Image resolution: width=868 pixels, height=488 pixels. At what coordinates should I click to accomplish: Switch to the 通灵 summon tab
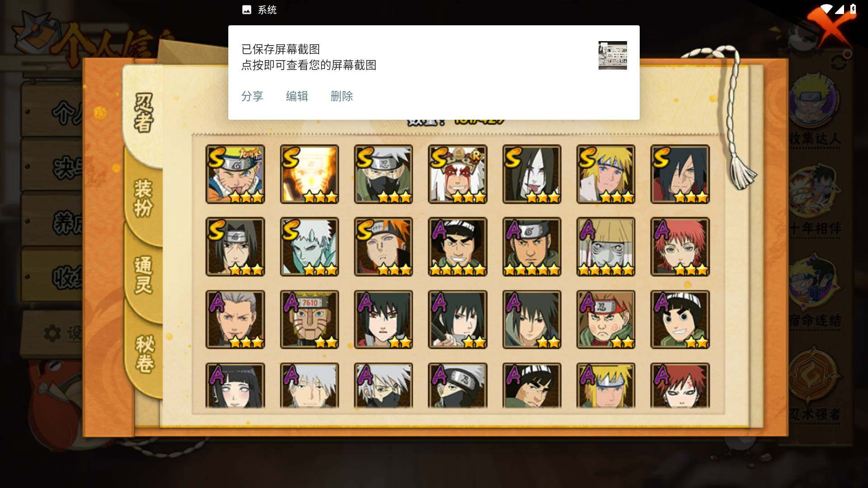(x=143, y=275)
